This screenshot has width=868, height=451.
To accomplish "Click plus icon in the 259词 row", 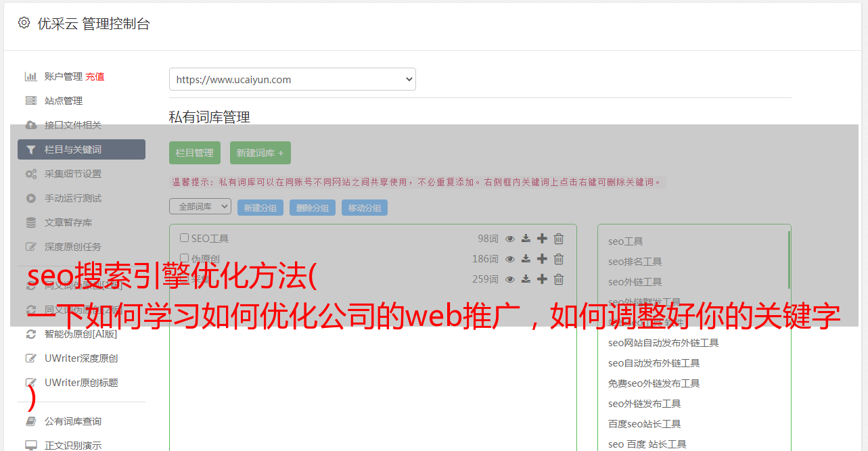I will 542,279.
